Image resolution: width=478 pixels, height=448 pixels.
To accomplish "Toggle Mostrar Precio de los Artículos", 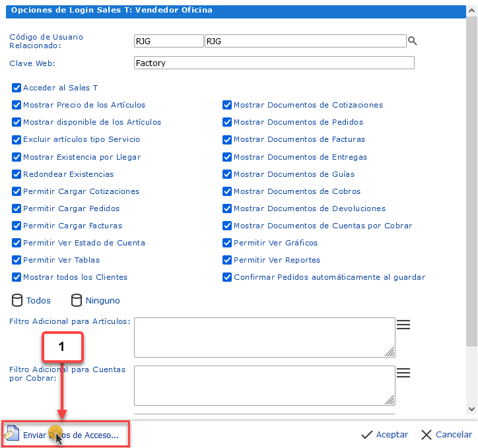I will tap(17, 105).
